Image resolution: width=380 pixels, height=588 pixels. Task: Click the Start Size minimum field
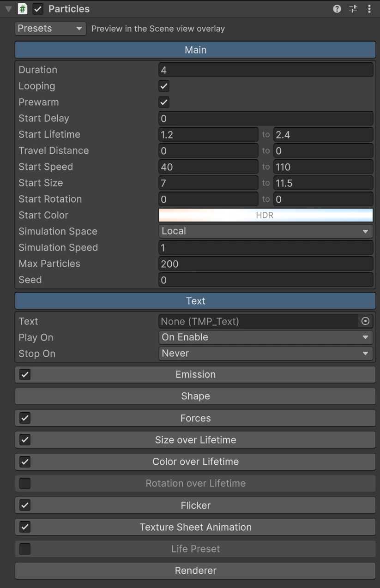pyautogui.click(x=208, y=183)
